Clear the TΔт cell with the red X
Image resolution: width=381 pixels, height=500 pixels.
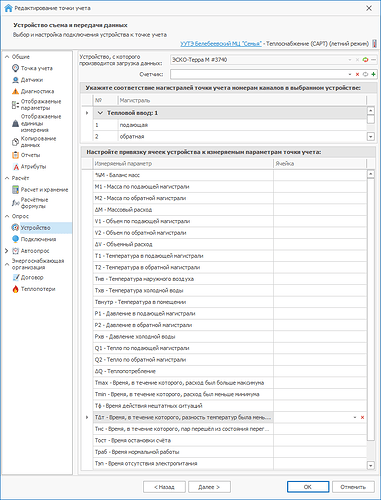point(362,417)
